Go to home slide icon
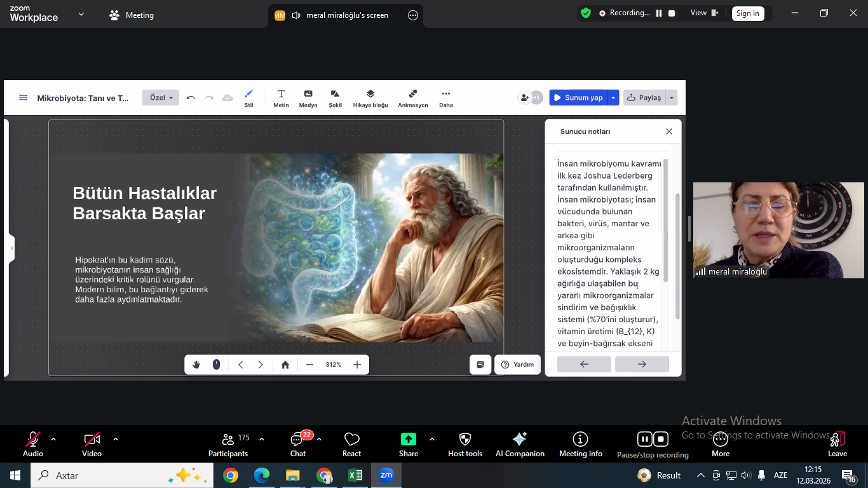 pyautogui.click(x=285, y=365)
